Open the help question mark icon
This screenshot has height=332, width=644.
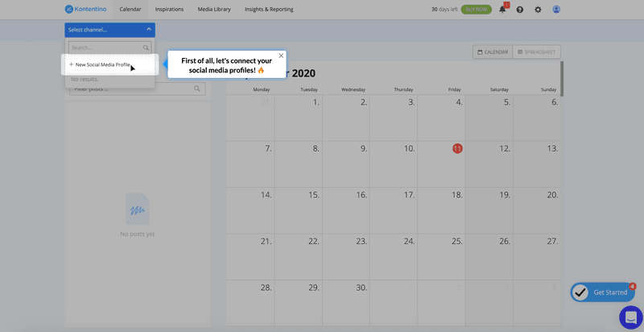point(520,10)
